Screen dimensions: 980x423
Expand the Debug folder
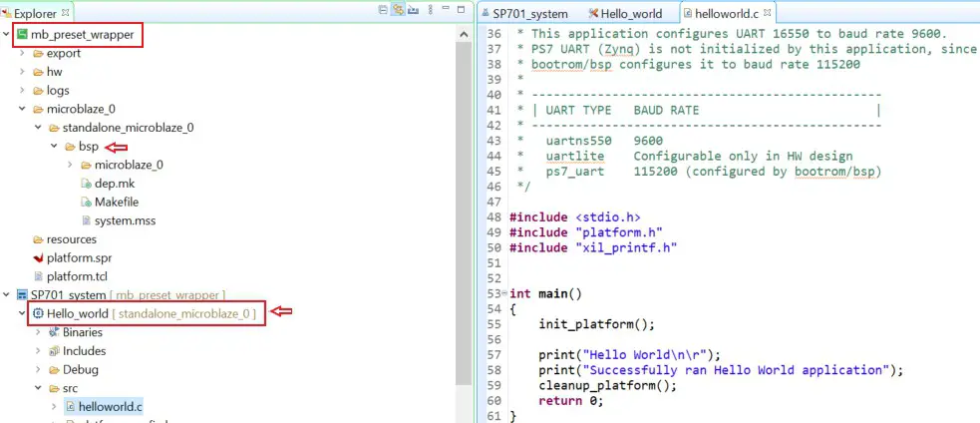point(38,370)
